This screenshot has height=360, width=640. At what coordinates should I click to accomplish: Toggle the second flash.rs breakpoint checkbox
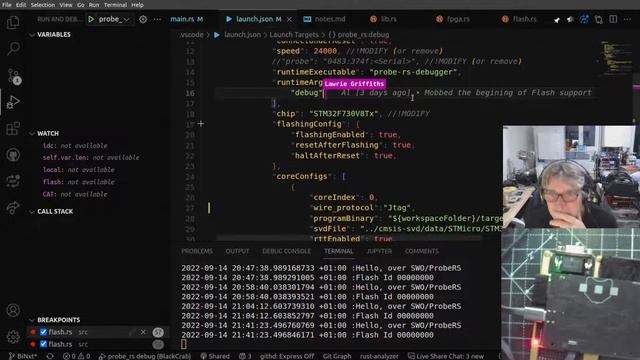click(x=43, y=344)
